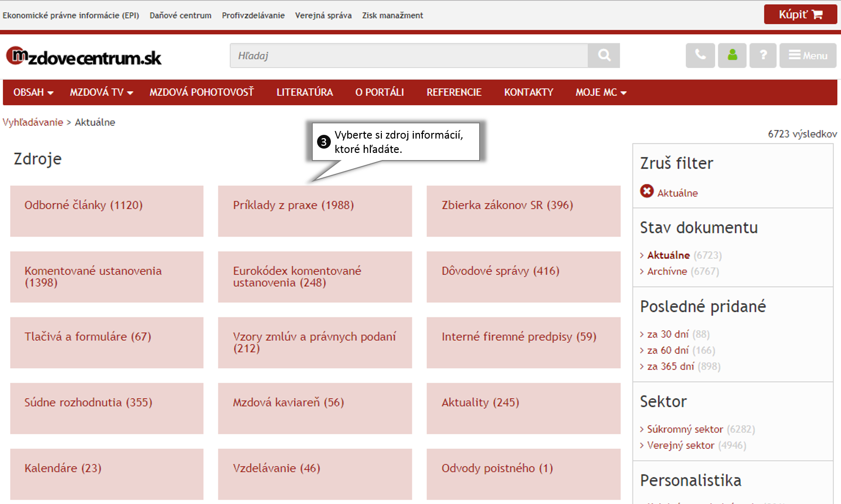Select Odborné články (1120) source tile
Viewport: 841px width, 504px height.
coord(107,211)
